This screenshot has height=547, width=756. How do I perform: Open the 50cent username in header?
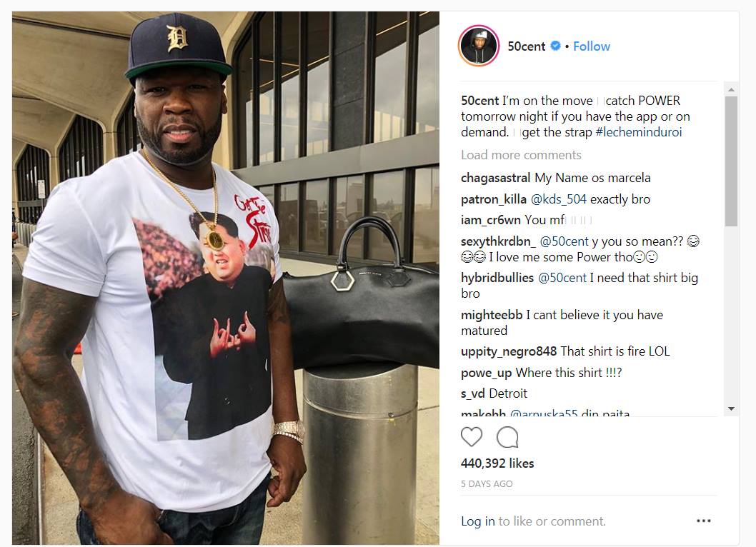[526, 46]
